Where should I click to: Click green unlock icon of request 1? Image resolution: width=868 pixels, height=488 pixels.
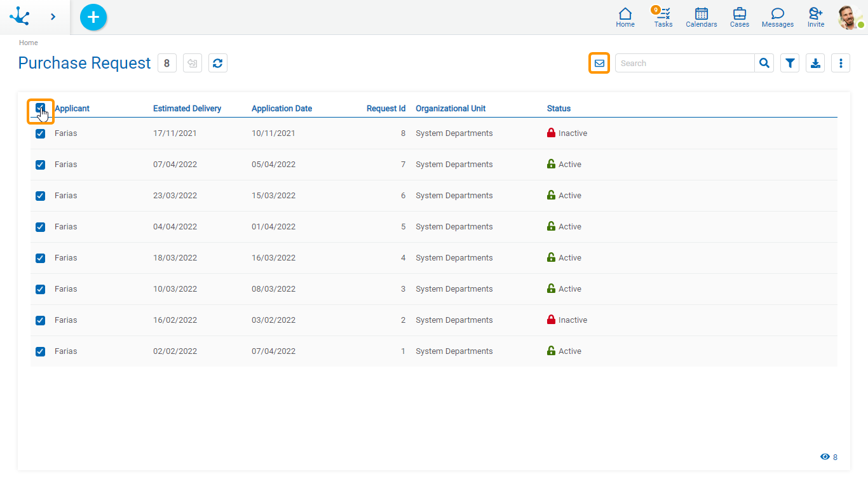(551, 351)
